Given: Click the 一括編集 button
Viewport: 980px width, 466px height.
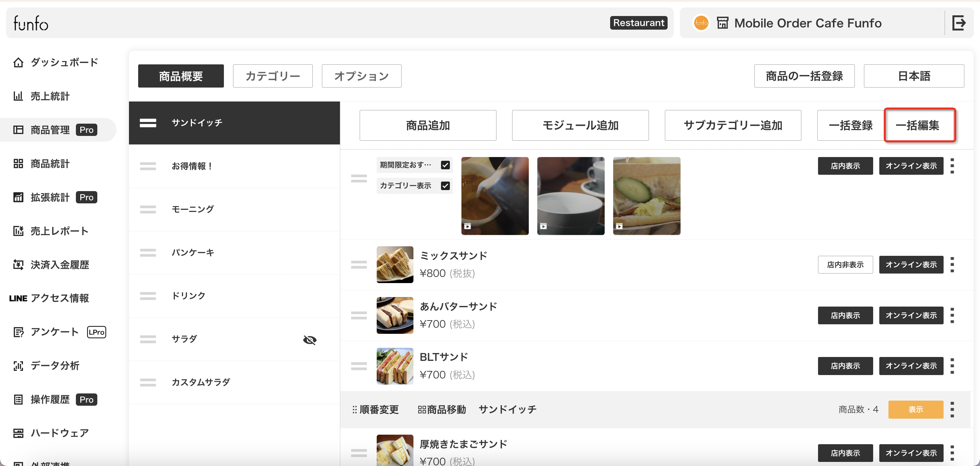Looking at the screenshot, I should (920, 125).
